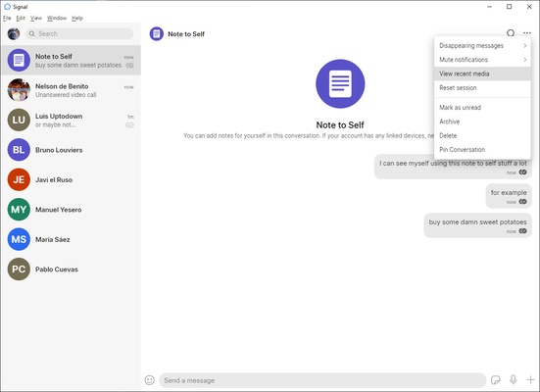The height and width of the screenshot is (392, 540).
Task: Click read-status icon on 'for example' message
Action: pos(522,202)
